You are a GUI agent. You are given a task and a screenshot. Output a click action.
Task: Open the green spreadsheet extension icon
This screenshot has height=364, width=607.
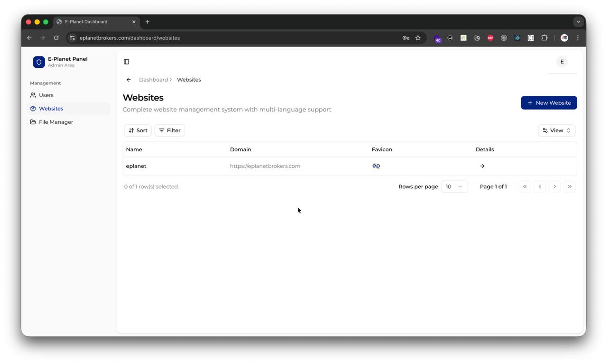coord(463,38)
